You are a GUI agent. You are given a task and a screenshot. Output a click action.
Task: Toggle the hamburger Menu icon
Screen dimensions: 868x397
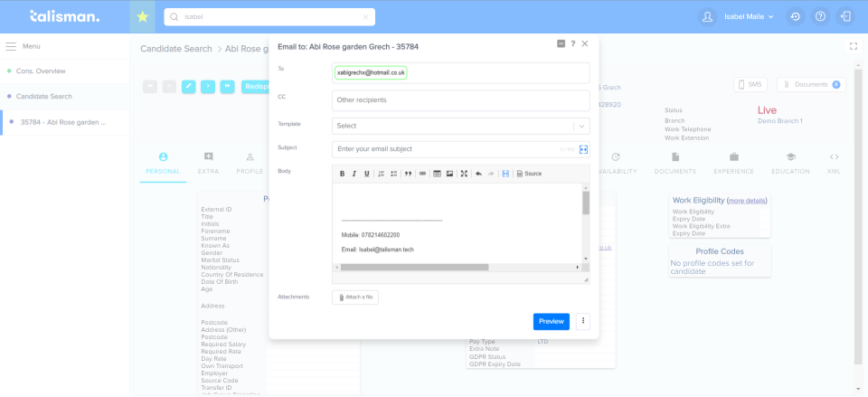[x=11, y=46]
